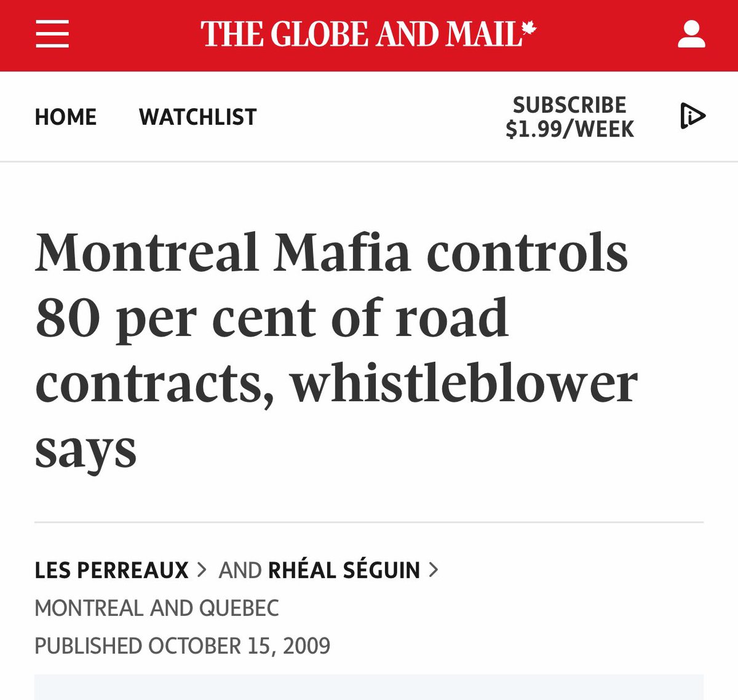Expand the chevron after Rhéal Séguin
Viewport: 738px width, 700px height.
click(434, 570)
